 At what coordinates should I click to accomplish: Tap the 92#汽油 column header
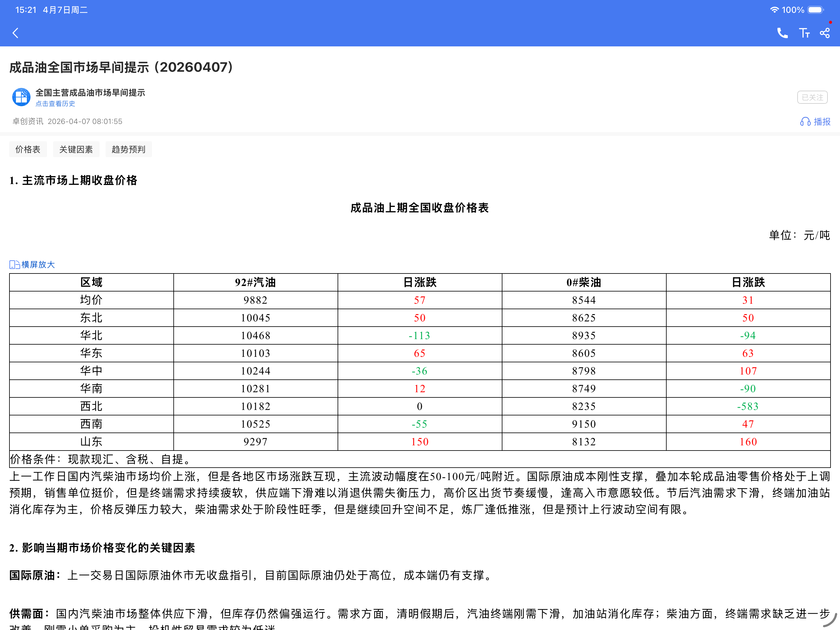(x=255, y=282)
